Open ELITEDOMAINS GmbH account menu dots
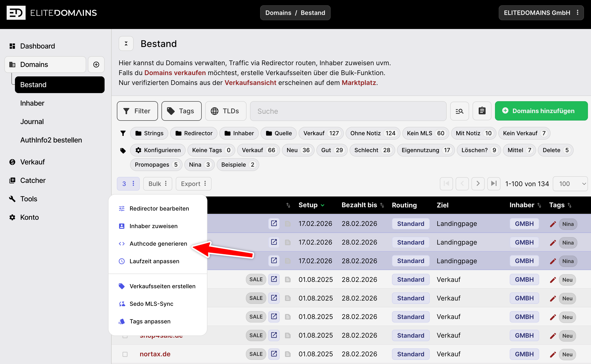 (578, 13)
